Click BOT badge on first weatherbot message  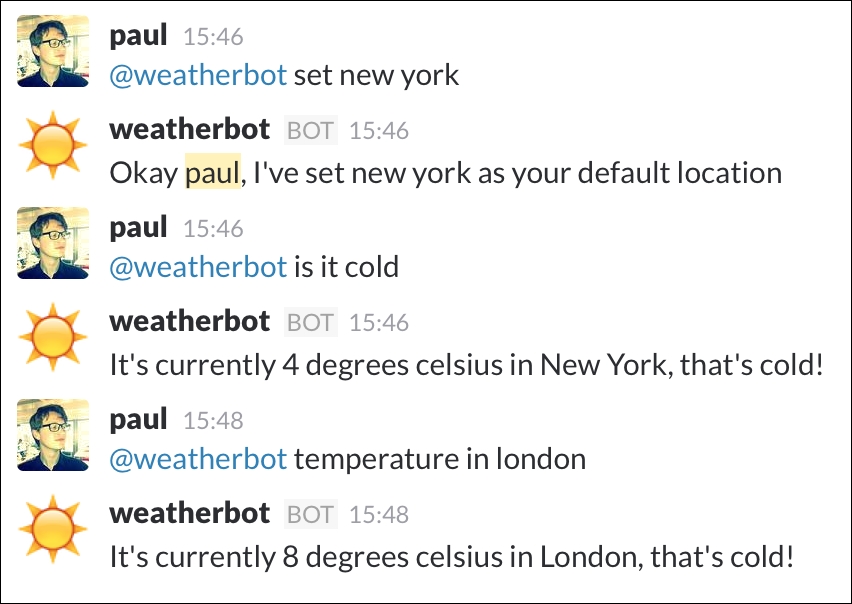310,130
